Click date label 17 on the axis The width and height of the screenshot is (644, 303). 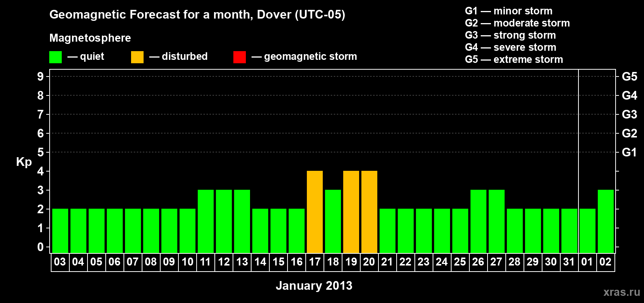coord(314,262)
